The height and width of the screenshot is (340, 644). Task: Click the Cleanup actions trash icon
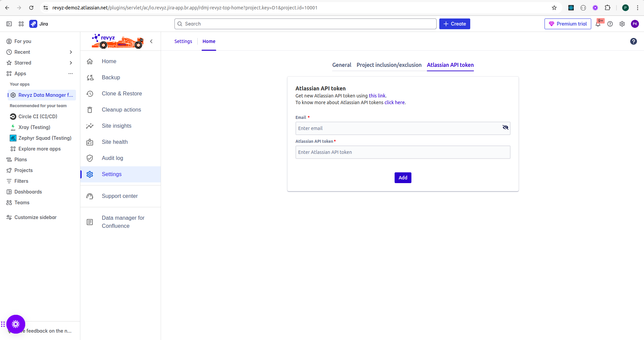point(90,110)
